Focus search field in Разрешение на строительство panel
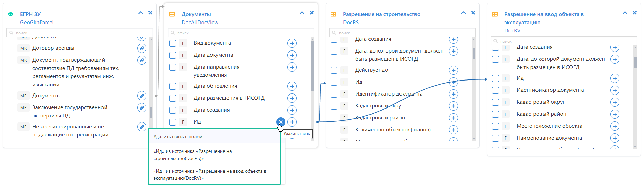This screenshot has height=188, width=644. point(403,33)
